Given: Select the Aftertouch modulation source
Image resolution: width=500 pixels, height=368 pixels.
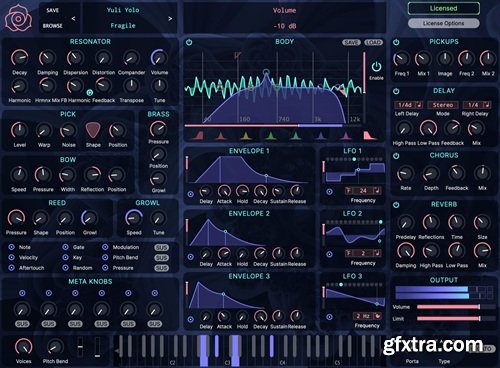Looking at the screenshot, I should [11, 268].
